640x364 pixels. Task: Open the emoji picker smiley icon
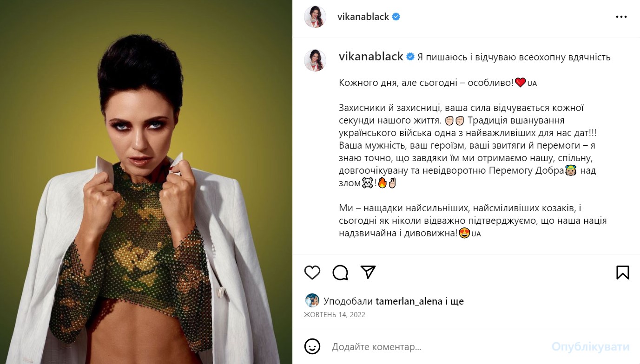[312, 346]
